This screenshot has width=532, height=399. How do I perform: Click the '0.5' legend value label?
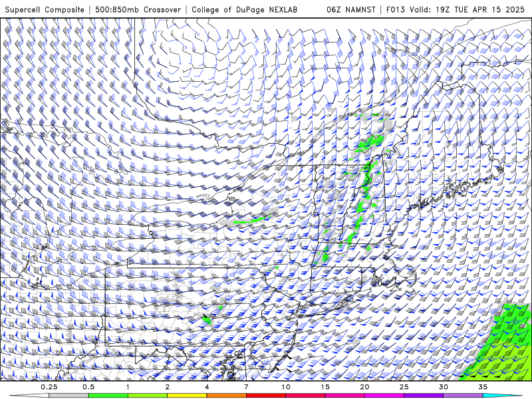88,387
